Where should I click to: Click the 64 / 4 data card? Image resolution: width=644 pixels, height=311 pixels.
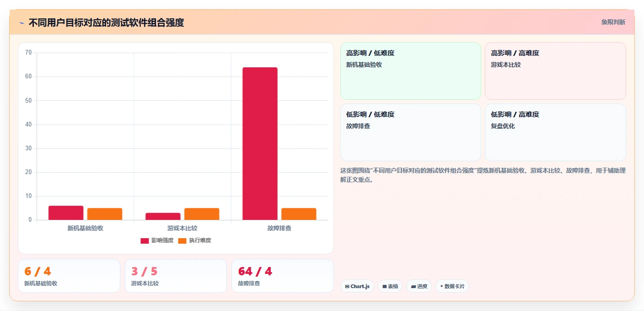[283, 276]
